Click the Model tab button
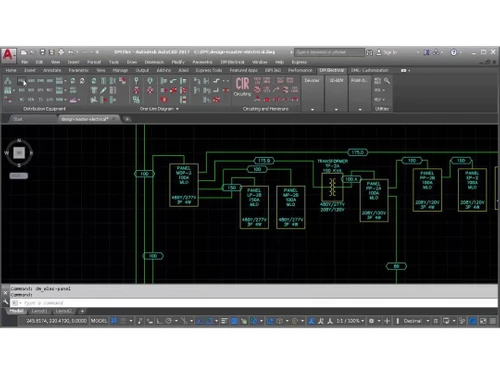500x375 pixels. pyautogui.click(x=16, y=311)
